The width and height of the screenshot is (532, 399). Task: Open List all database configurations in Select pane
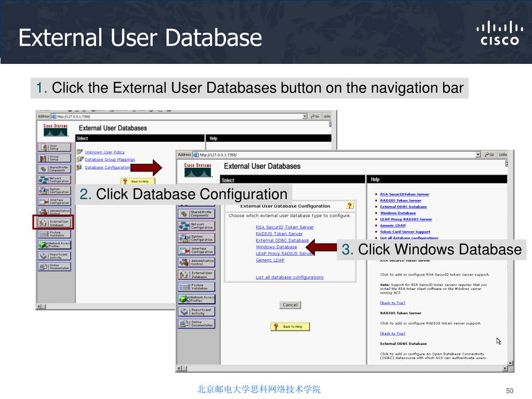[x=290, y=277]
